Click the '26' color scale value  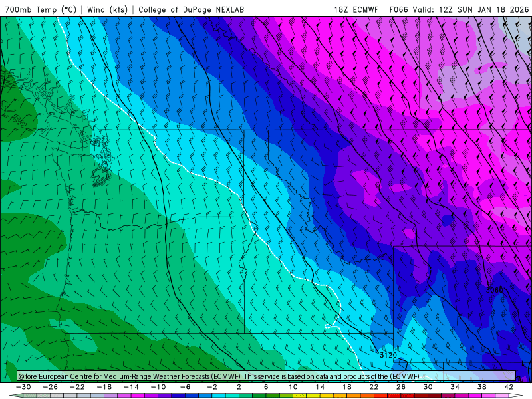[401, 387]
